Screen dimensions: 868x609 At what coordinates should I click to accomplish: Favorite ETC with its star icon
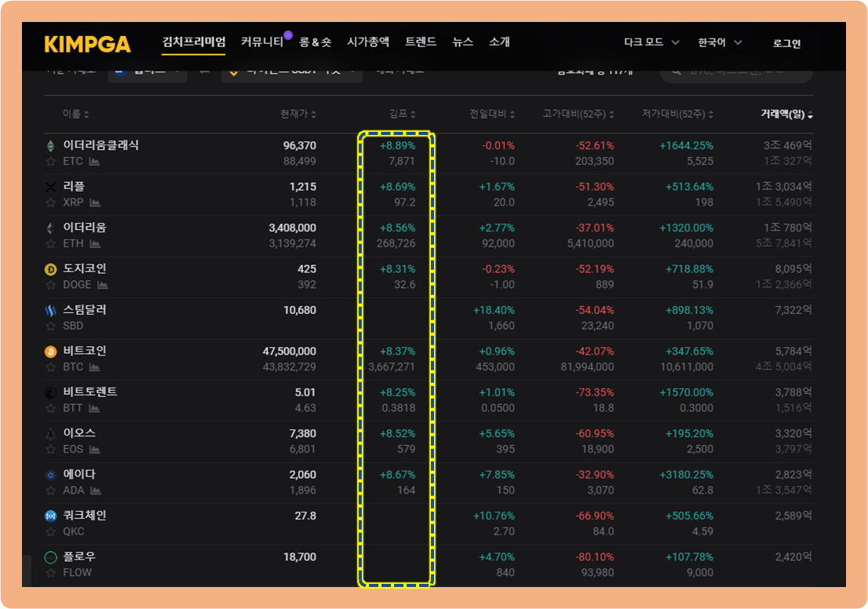tap(51, 162)
